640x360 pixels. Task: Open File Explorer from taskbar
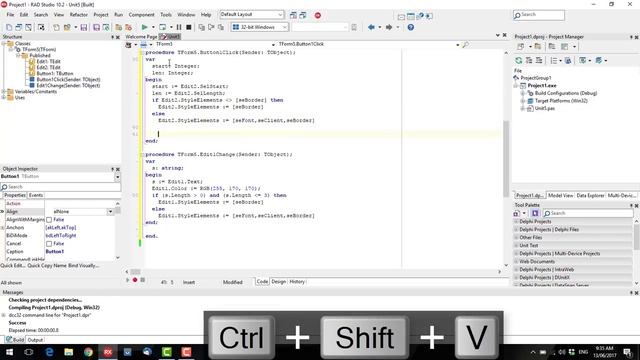(x=69, y=352)
